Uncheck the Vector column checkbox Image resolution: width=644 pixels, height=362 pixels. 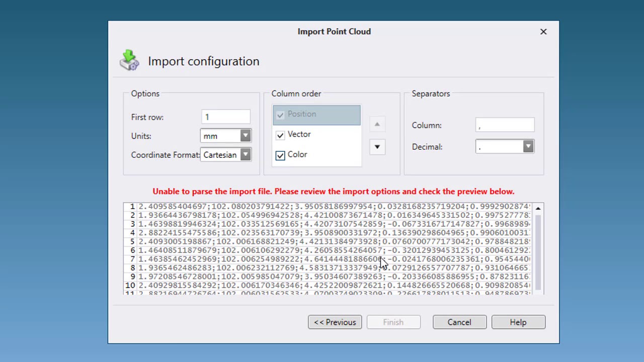[x=280, y=135]
